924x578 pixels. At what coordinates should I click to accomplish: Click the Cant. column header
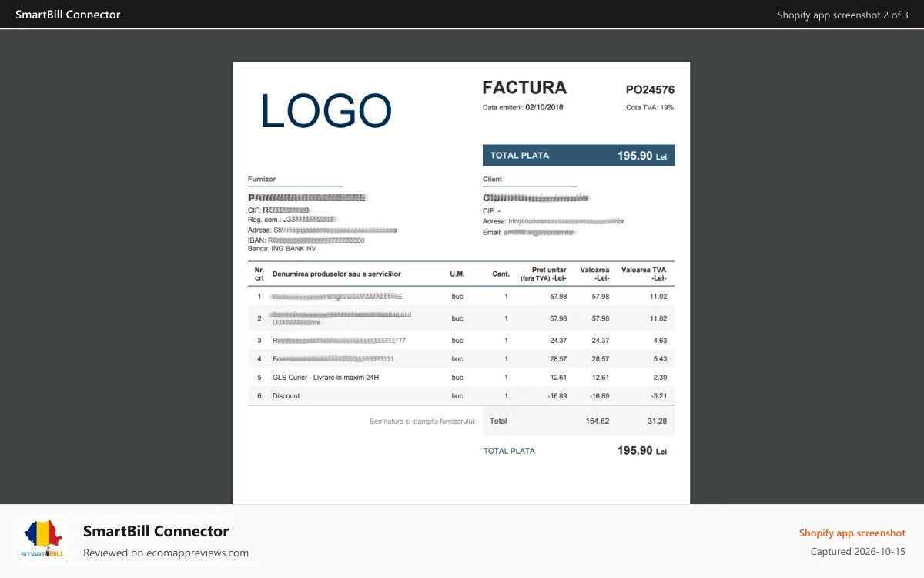pyautogui.click(x=501, y=274)
